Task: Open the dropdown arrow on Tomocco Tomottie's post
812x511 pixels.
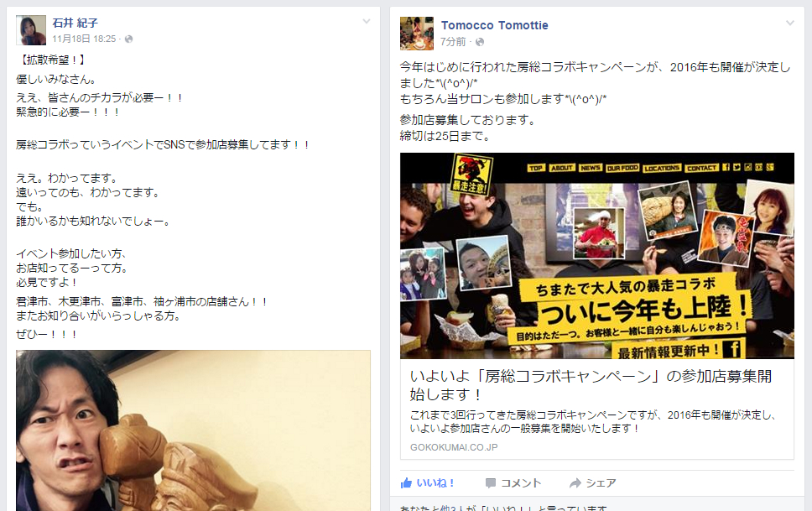Action: click(789, 23)
